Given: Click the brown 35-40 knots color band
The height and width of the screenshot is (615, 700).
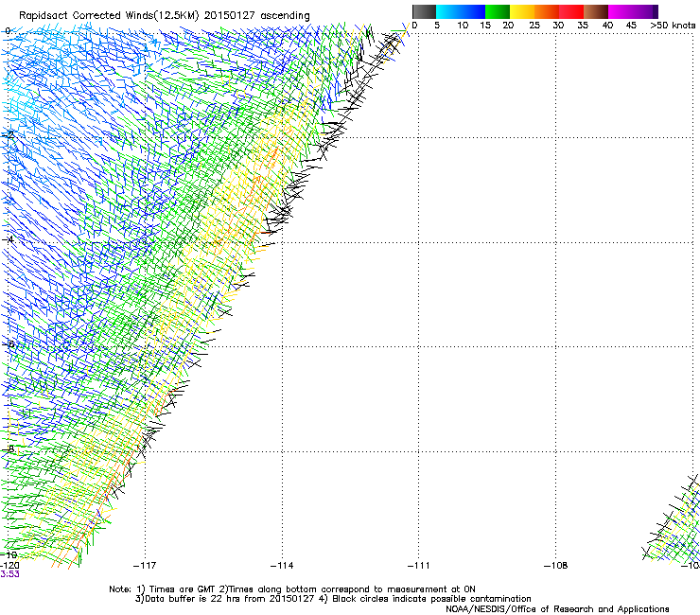Looking at the screenshot, I should coord(596,11).
